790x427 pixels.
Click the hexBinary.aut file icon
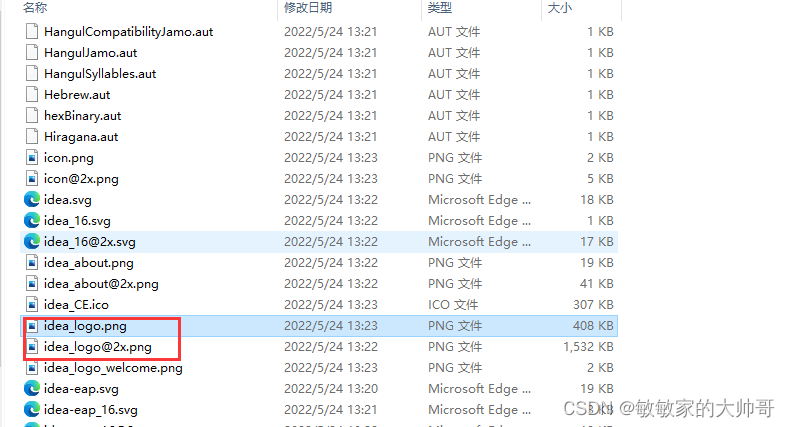coord(32,116)
